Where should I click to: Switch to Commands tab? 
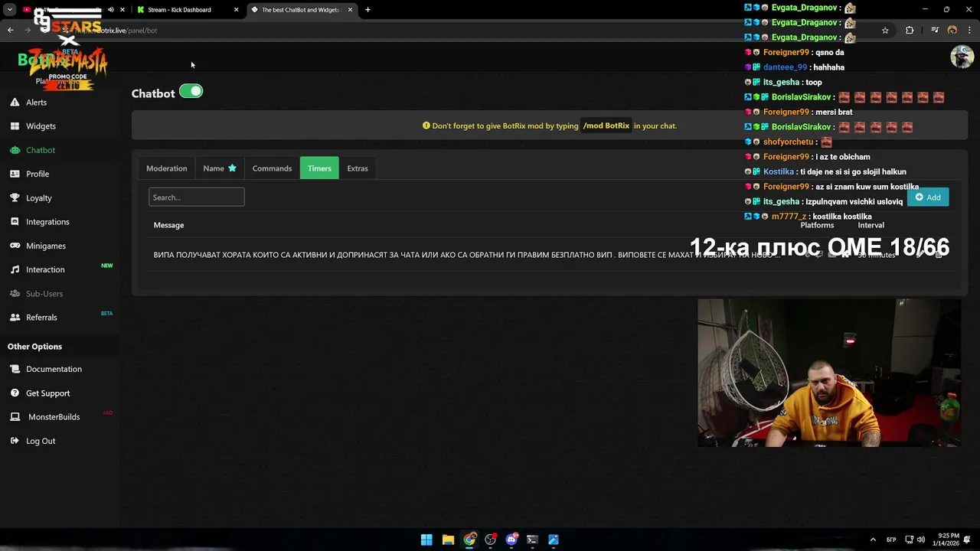272,168
